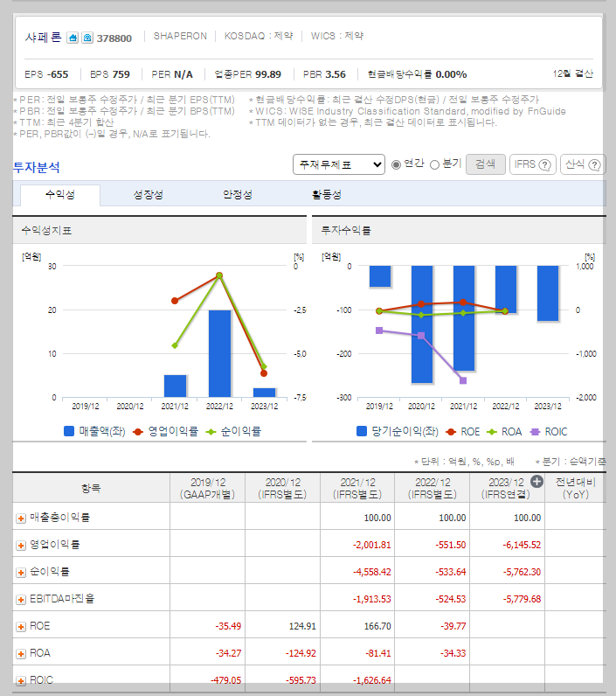Click the phone icon beside 378800

(x=87, y=38)
